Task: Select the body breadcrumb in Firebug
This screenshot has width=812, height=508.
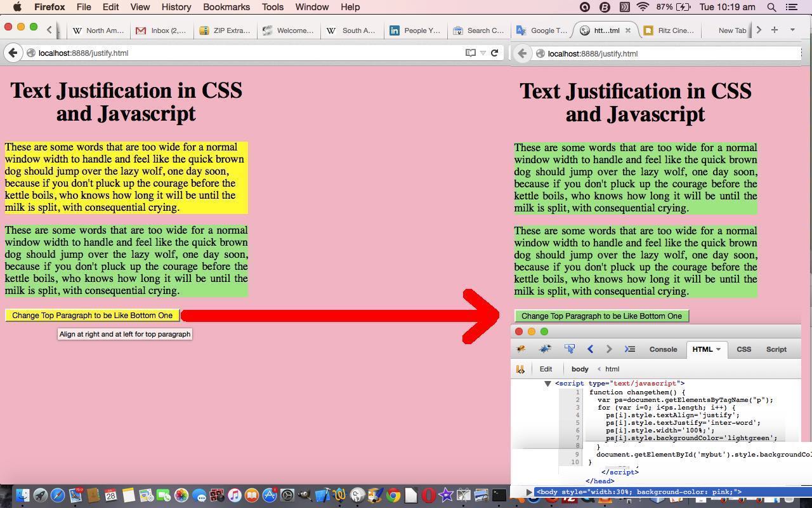Action: tap(580, 369)
